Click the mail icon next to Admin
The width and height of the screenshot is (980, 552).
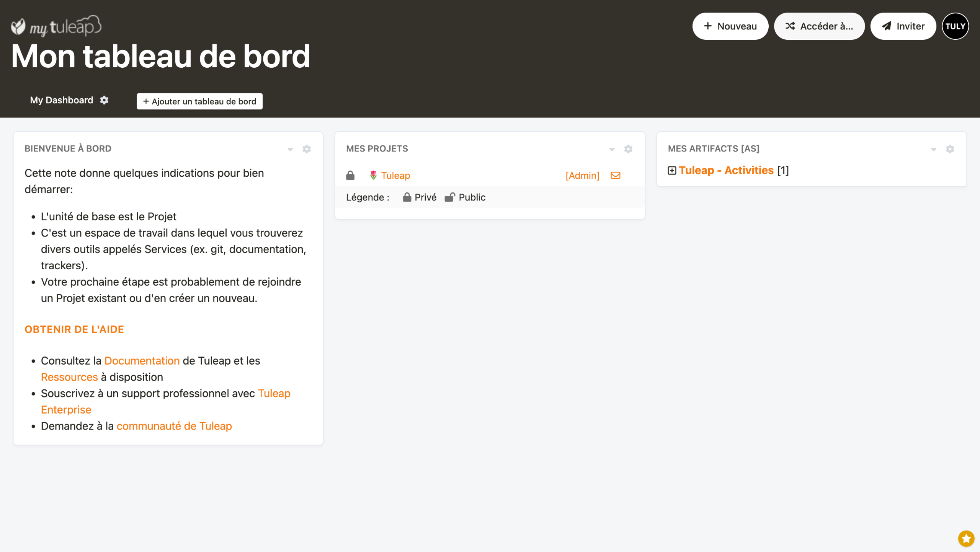(615, 176)
